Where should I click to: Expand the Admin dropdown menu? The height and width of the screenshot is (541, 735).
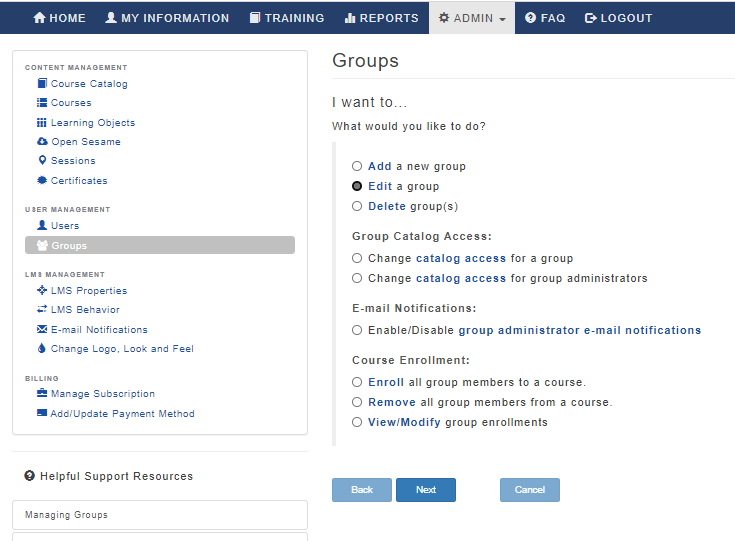click(x=472, y=18)
